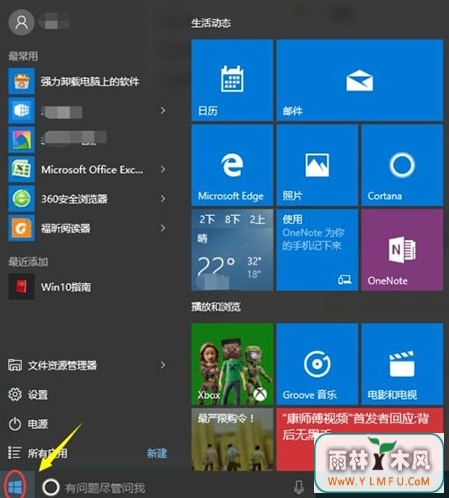Open the 福昕阅读器 icon
449x498 pixels.
21,228
